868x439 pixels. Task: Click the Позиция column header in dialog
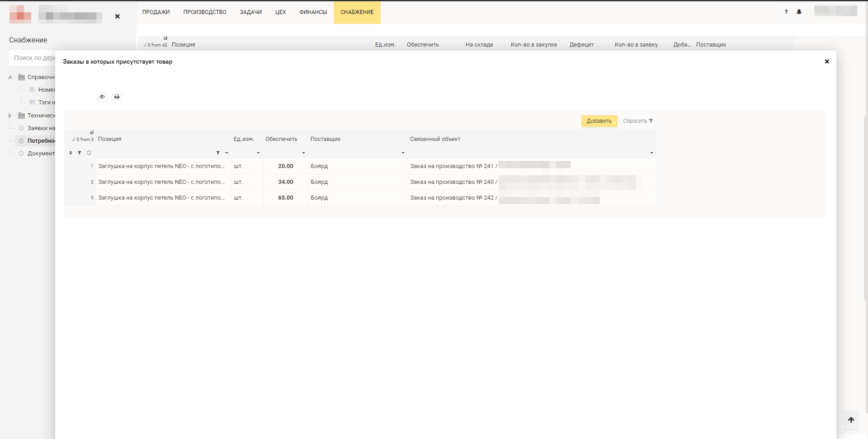click(x=110, y=139)
